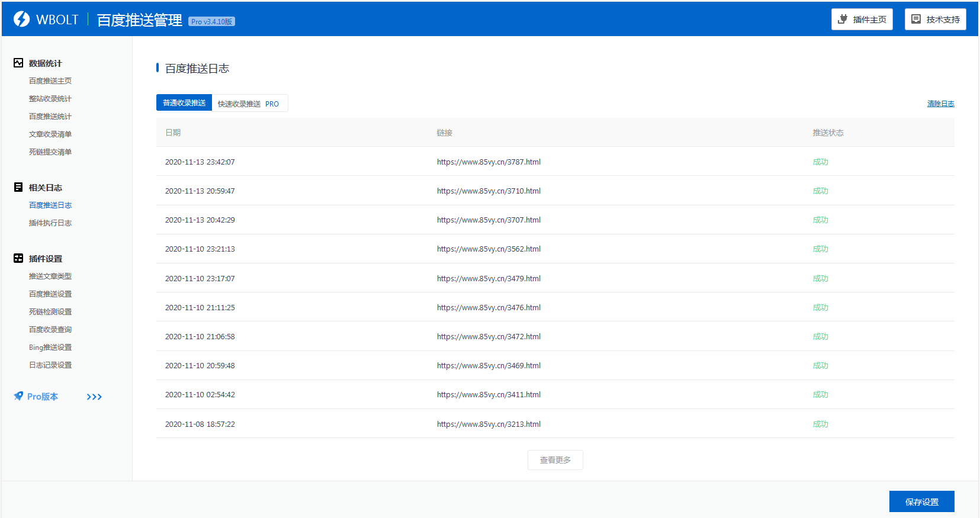980x518 pixels.
Task: Click the 数据统计 chart icon in sidebar
Action: pos(18,63)
